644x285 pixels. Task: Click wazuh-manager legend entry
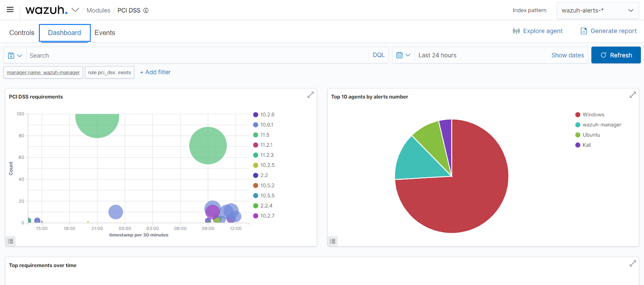[598, 125]
